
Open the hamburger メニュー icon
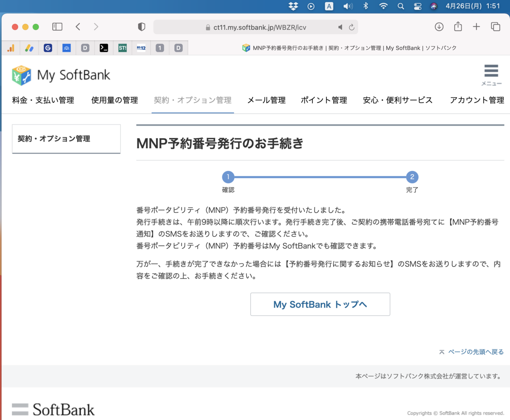[491, 75]
